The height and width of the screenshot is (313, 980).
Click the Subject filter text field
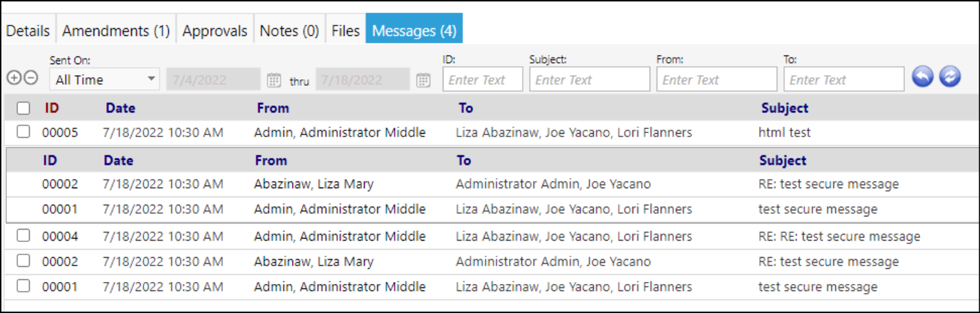tap(590, 79)
